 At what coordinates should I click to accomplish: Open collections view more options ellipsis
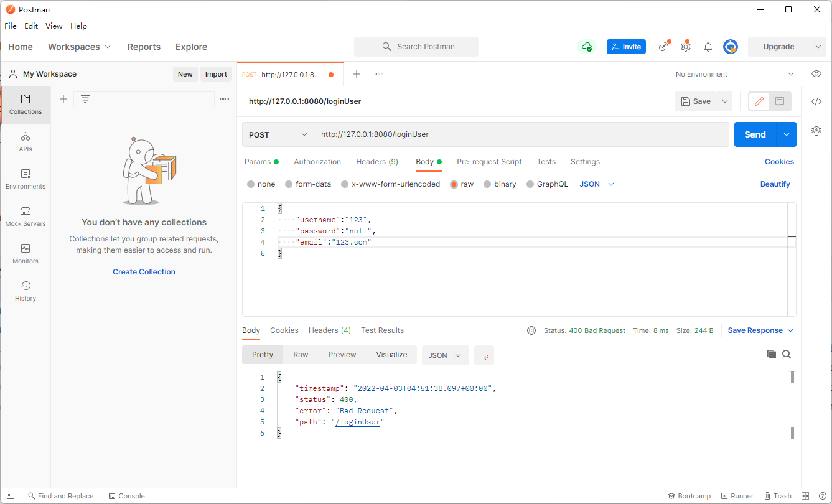pos(225,99)
